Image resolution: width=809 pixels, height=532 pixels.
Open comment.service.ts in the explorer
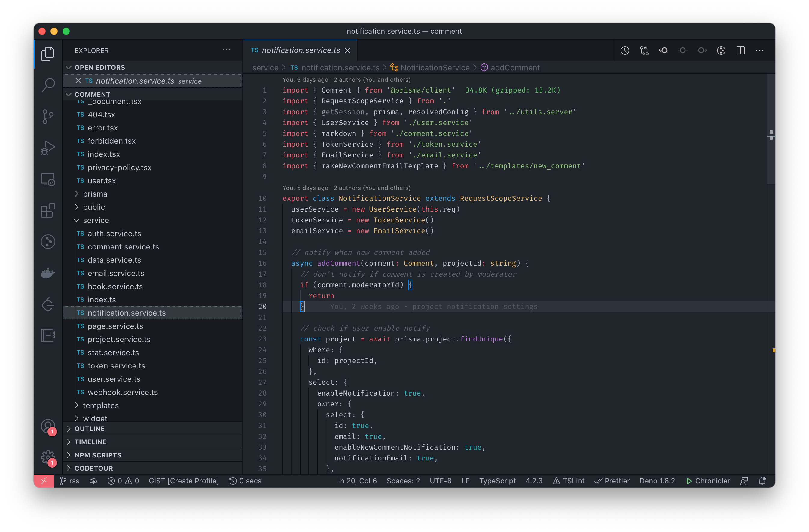(x=123, y=247)
